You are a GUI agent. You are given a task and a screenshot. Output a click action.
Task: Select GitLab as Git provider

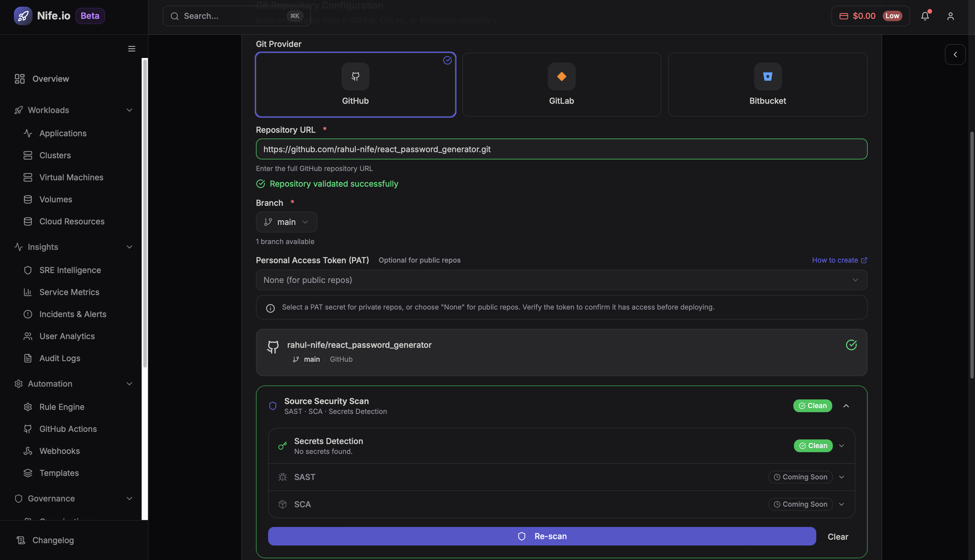[561, 85]
